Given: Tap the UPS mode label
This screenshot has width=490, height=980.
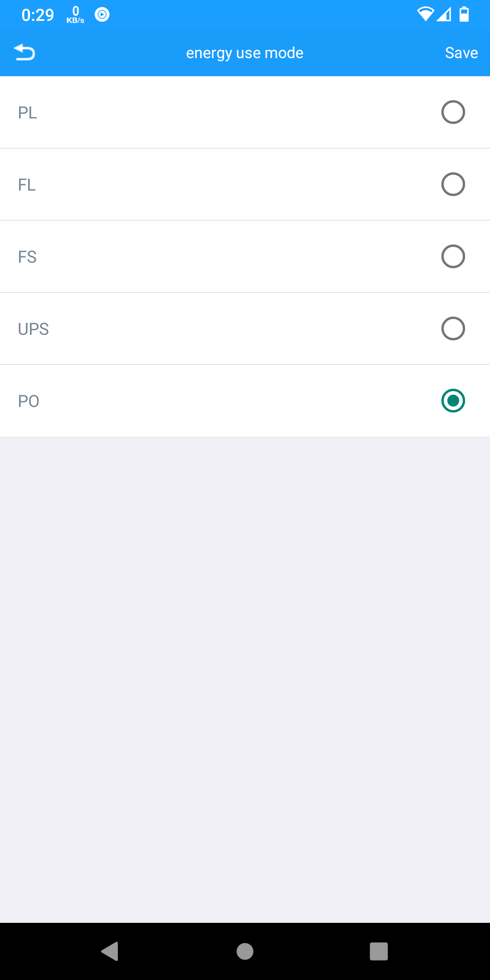Looking at the screenshot, I should [x=33, y=329].
